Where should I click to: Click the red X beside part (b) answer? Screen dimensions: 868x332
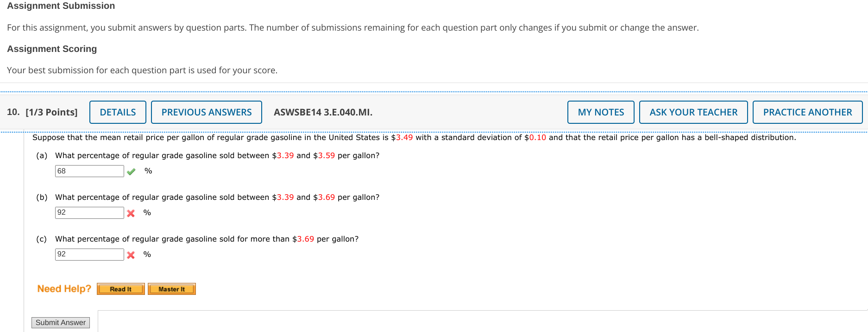(x=131, y=213)
